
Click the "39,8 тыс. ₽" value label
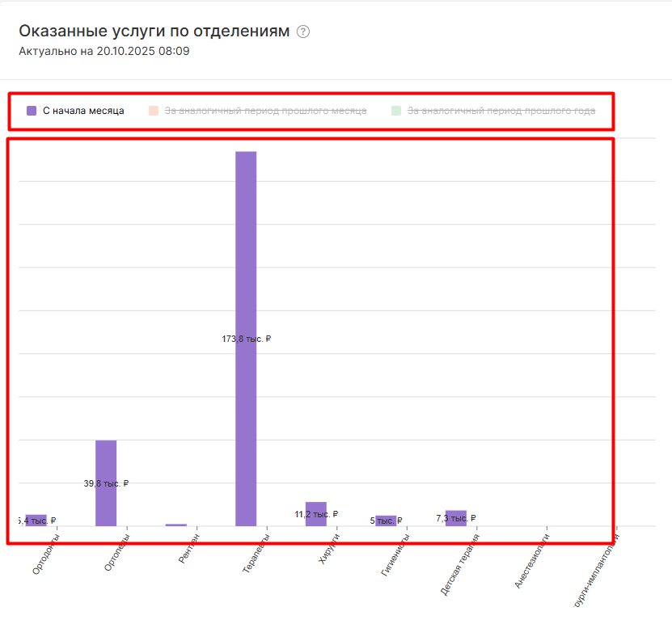(106, 483)
